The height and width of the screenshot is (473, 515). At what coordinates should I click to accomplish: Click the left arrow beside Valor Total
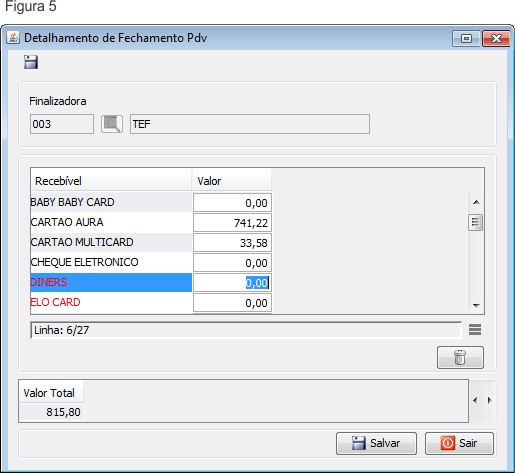pyautogui.click(x=475, y=400)
